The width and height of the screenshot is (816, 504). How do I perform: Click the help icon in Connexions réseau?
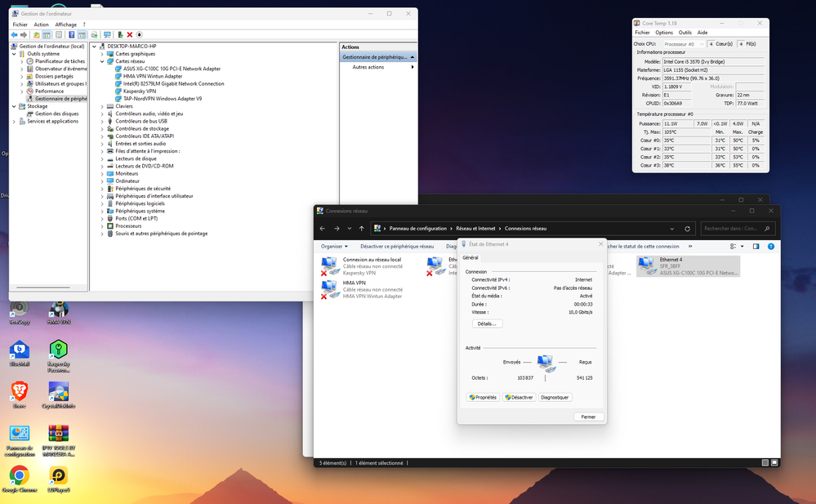click(769, 246)
